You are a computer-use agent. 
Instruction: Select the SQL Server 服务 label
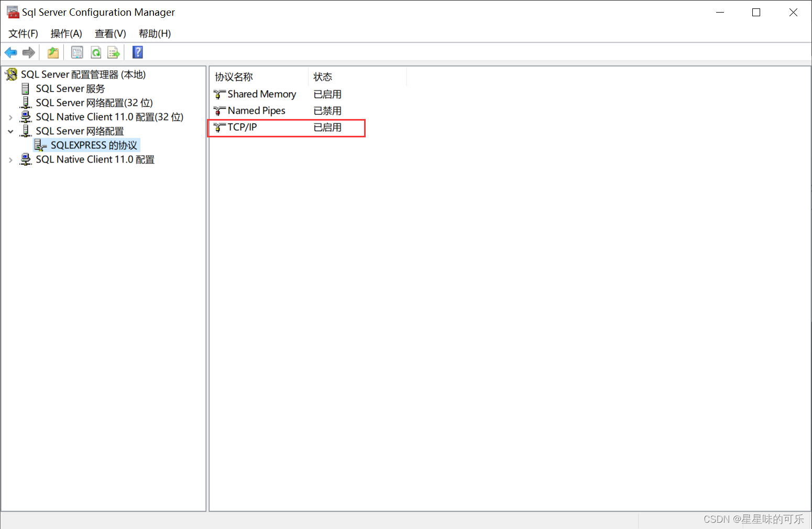click(70, 89)
